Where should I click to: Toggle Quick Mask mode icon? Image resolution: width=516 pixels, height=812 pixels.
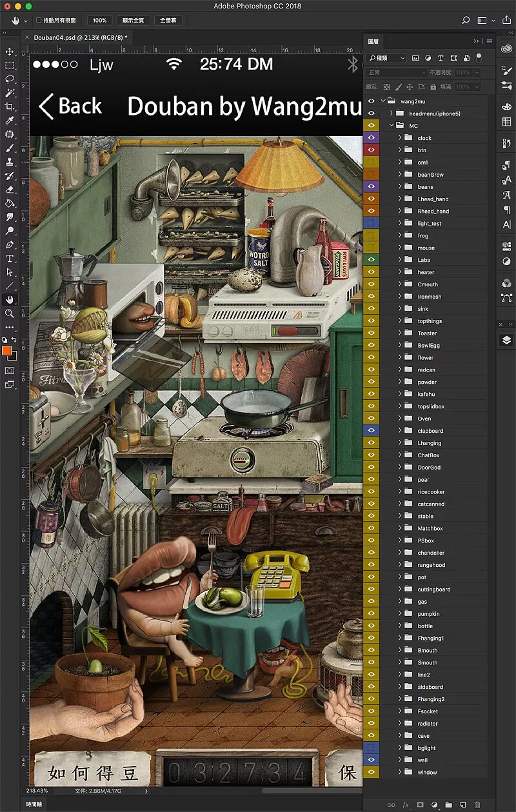pyautogui.click(x=9, y=371)
